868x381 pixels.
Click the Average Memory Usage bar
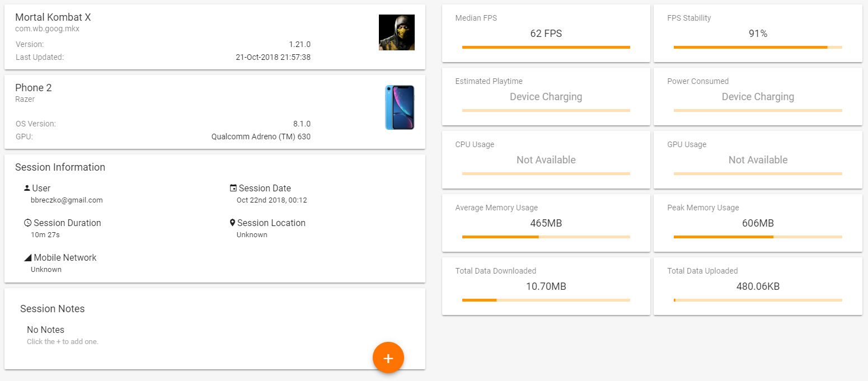point(546,237)
